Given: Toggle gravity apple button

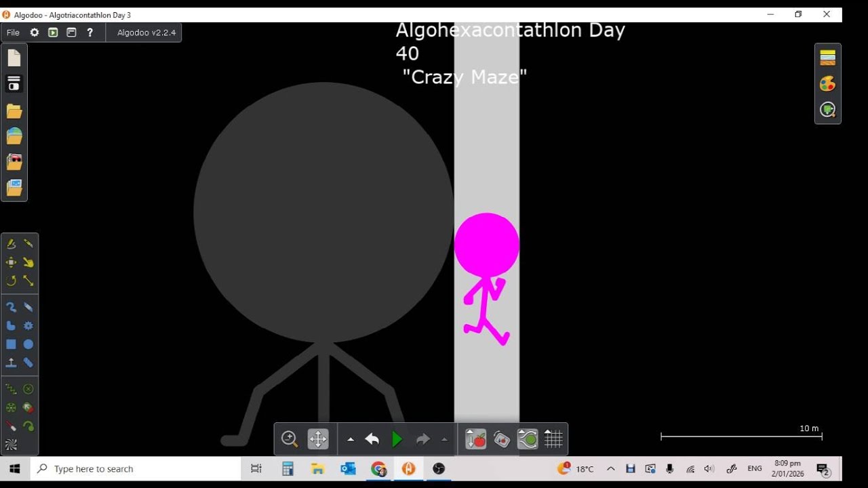Looking at the screenshot, I should (476, 439).
